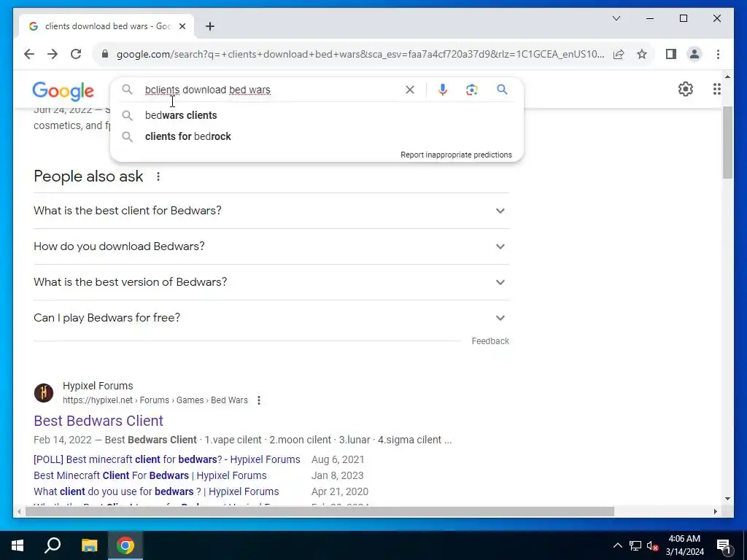Open the 'Best Bedwars Client' result
Image resolution: width=747 pixels, height=560 pixels.
pos(98,421)
